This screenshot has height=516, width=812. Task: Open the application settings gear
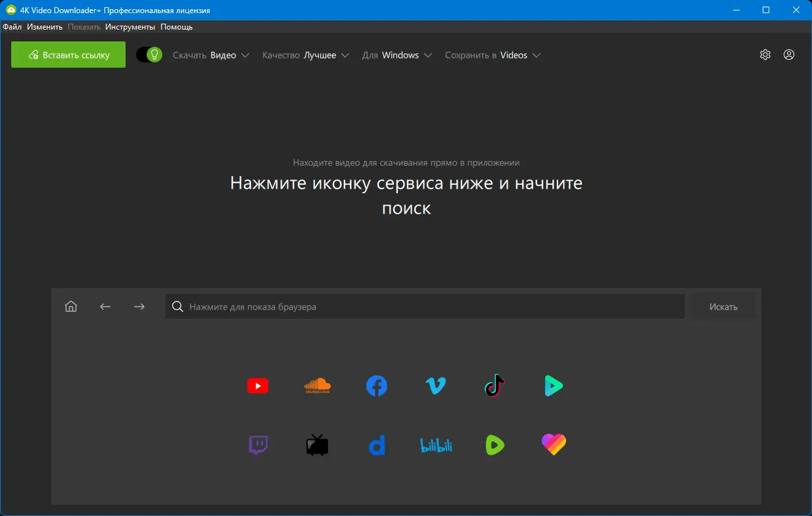coord(765,55)
